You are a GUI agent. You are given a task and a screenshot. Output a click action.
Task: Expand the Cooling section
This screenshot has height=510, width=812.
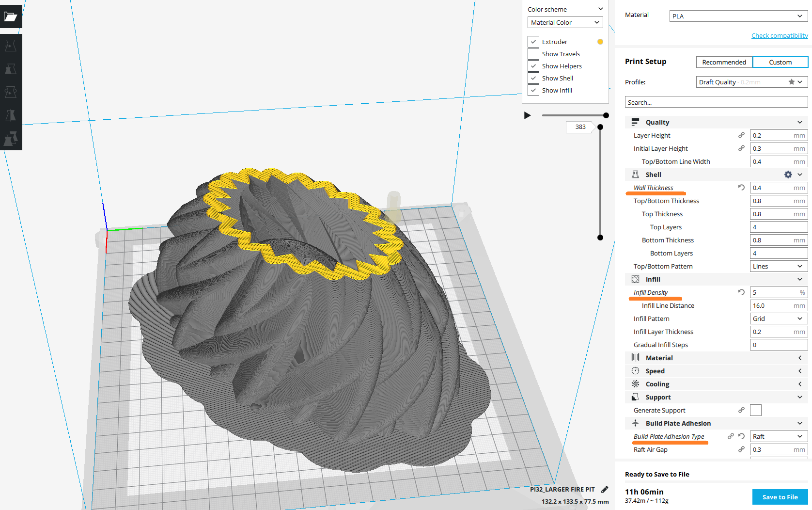point(717,384)
